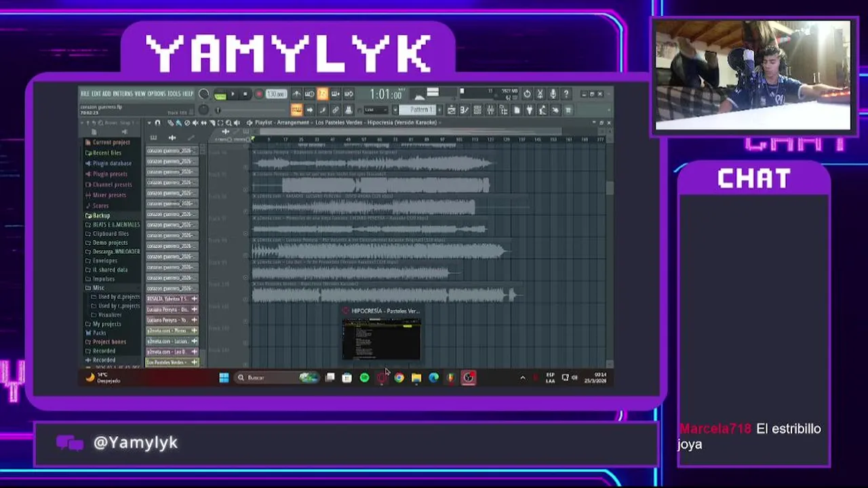
Task: Toggle the playlist snap magnet icon
Action: tap(157, 123)
